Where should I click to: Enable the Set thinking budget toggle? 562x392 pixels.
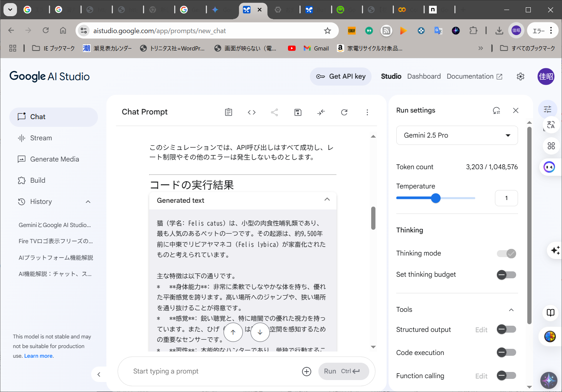coord(506,275)
